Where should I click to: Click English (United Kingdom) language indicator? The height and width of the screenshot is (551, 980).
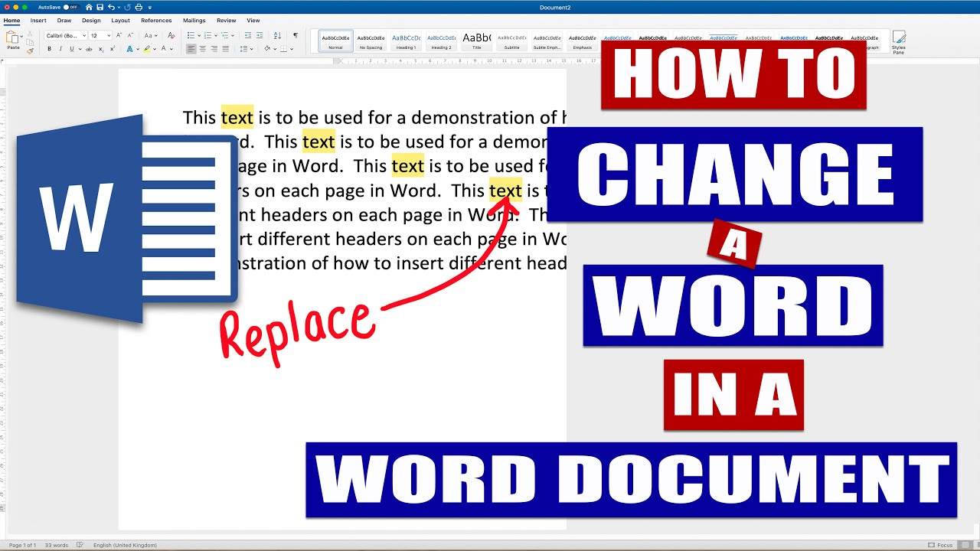[x=126, y=545]
